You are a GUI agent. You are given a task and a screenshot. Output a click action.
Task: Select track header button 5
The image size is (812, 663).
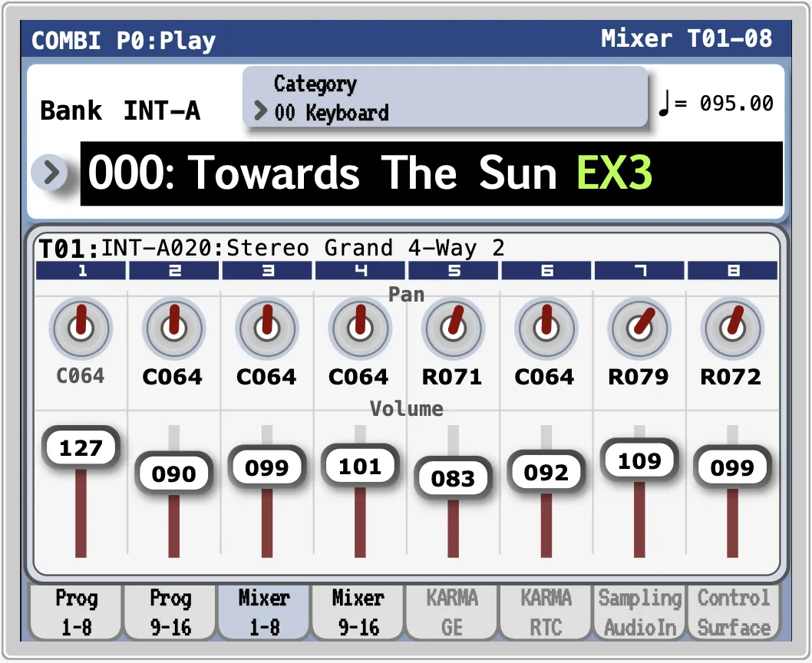[453, 270]
